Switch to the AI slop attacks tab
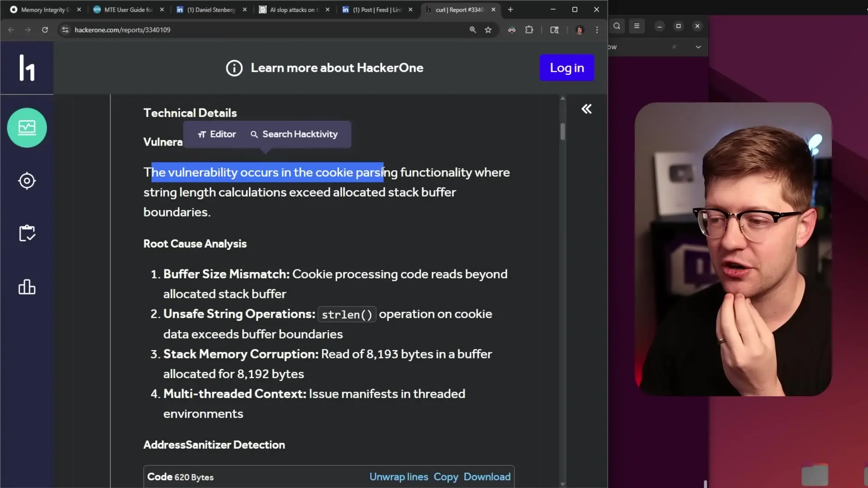The width and height of the screenshot is (868, 488). pyautogui.click(x=294, y=9)
